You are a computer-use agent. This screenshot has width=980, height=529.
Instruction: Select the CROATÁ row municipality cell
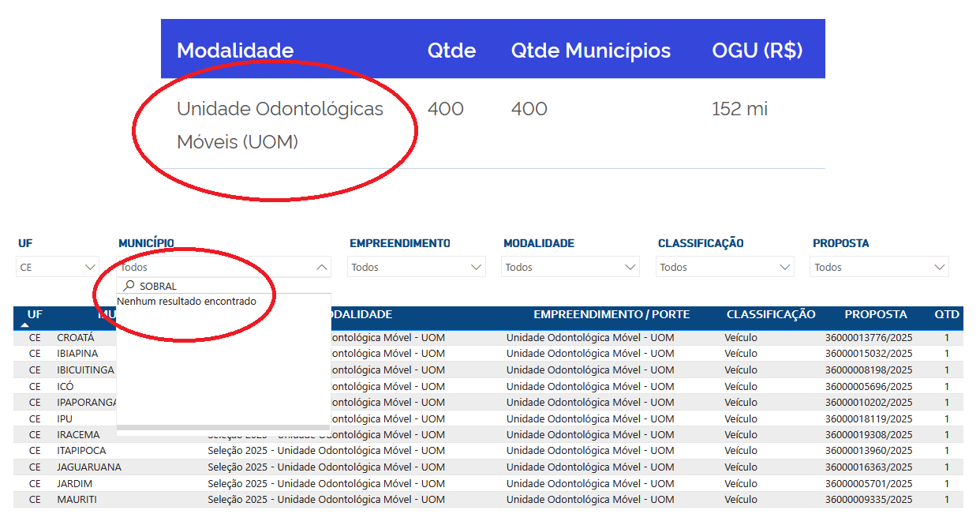(76, 338)
